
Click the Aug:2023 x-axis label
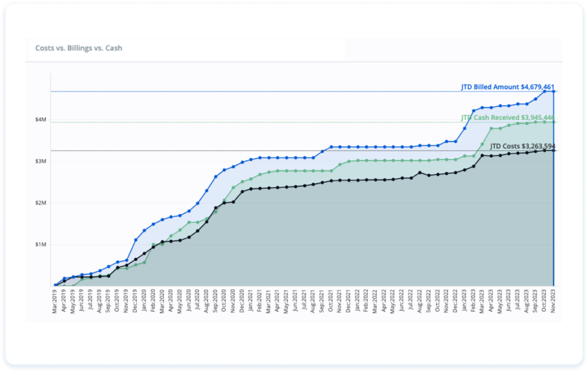point(527,301)
